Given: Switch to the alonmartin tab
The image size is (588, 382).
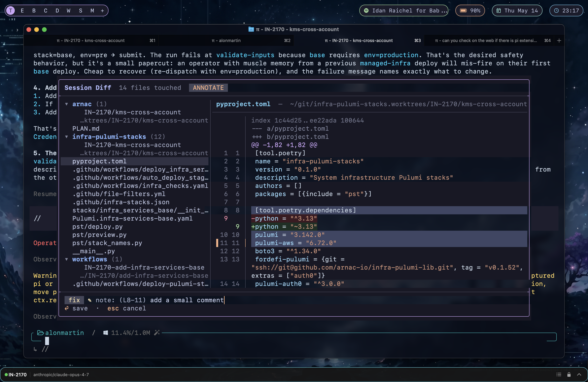Looking at the screenshot, I should [x=226, y=40].
